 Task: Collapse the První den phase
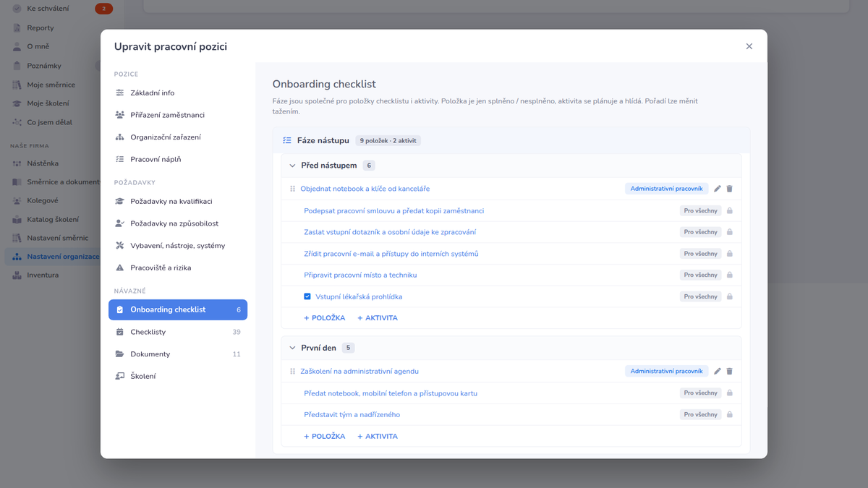pyautogui.click(x=292, y=348)
